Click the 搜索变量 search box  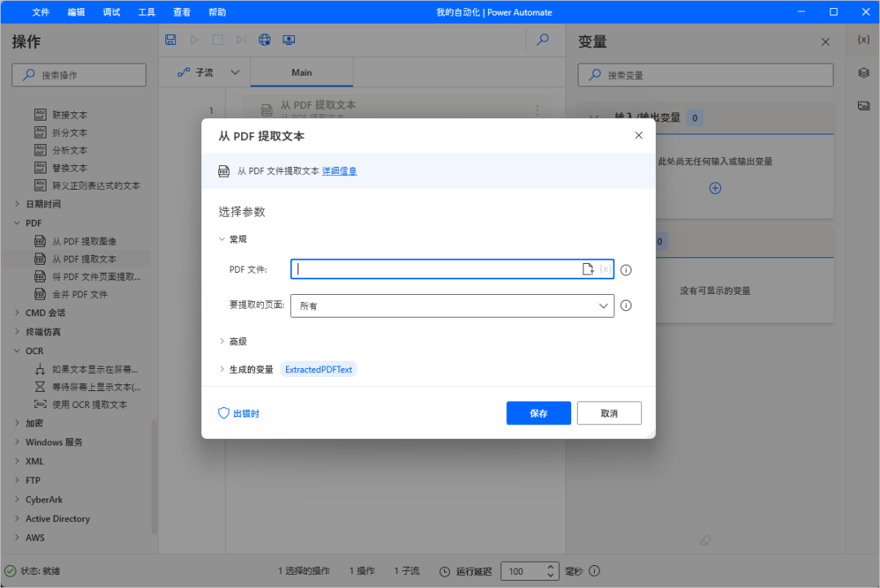(706, 75)
